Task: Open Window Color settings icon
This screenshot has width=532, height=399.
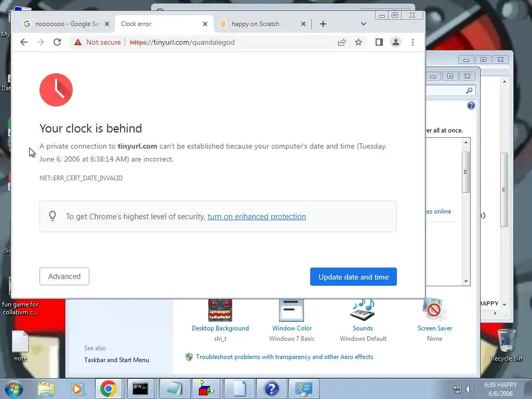Action: pos(291,310)
